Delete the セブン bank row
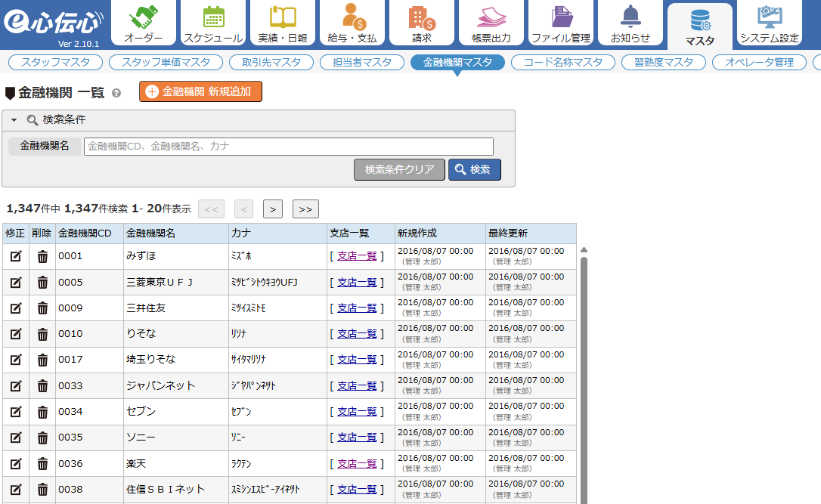The height and width of the screenshot is (504, 821). 42,412
